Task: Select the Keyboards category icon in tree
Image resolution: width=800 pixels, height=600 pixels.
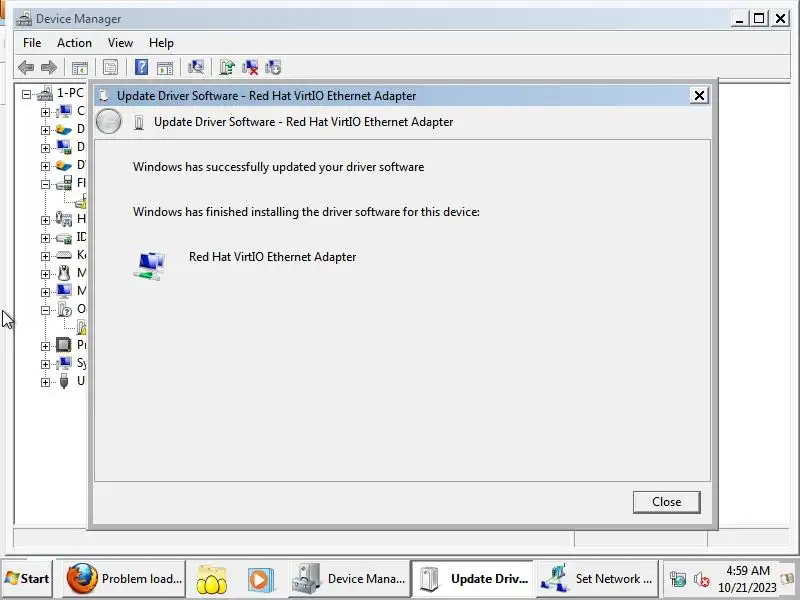Action: click(64, 255)
